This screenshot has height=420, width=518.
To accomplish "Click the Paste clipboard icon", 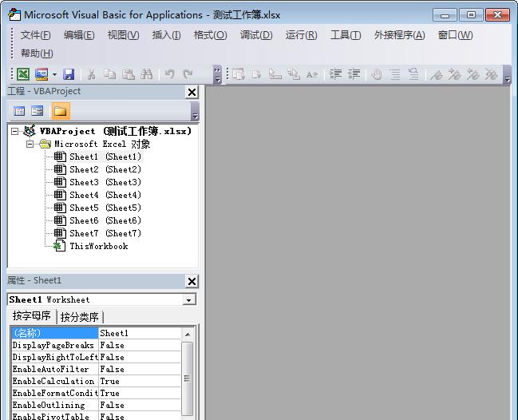I will click(x=129, y=74).
